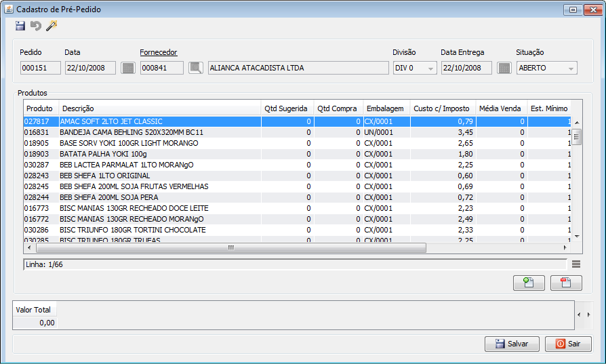Close the Cadastro de Pré-Pedido window

pyautogui.click(x=593, y=9)
